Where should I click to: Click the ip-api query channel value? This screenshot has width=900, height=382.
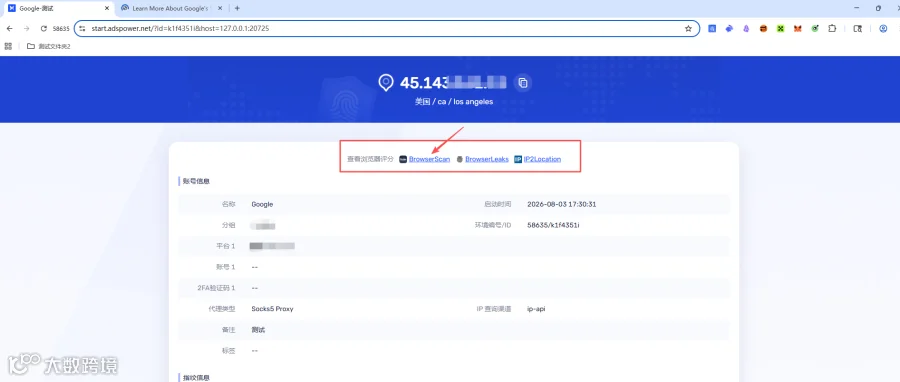pyautogui.click(x=536, y=309)
